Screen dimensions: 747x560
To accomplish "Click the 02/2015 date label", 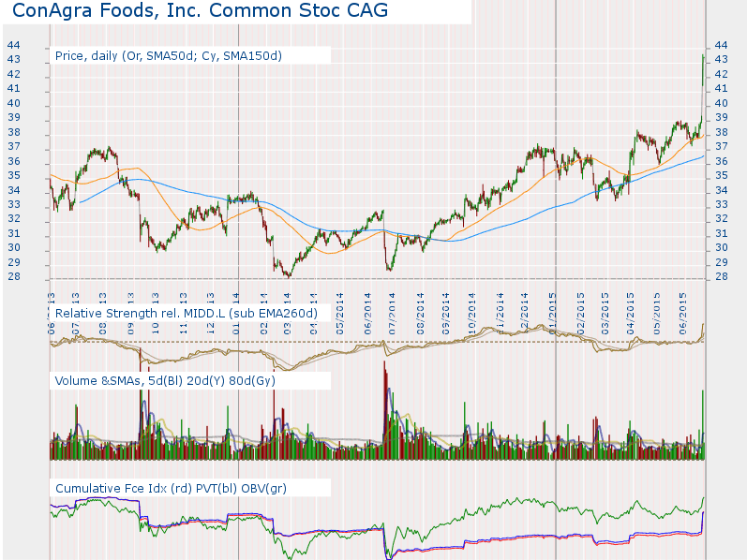I will click(x=580, y=314).
